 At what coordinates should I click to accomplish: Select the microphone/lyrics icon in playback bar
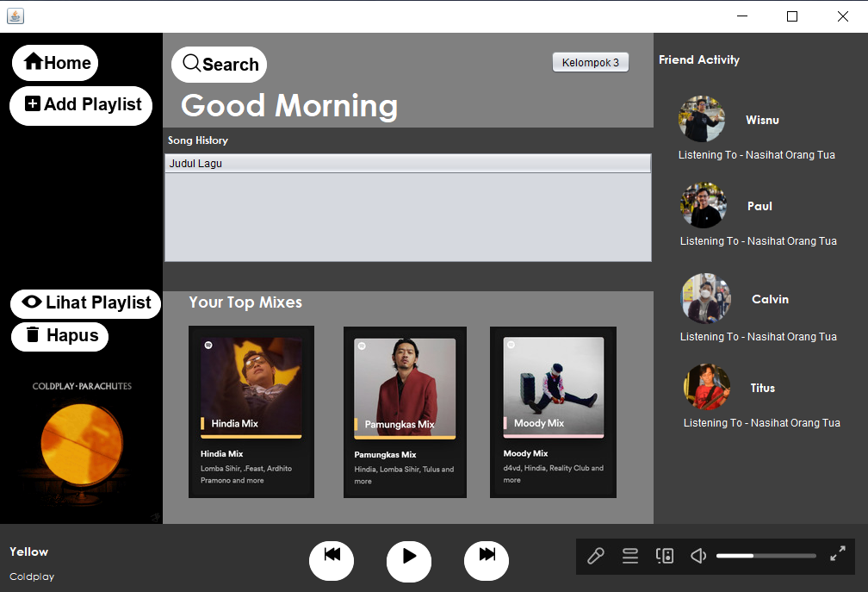[x=596, y=556]
